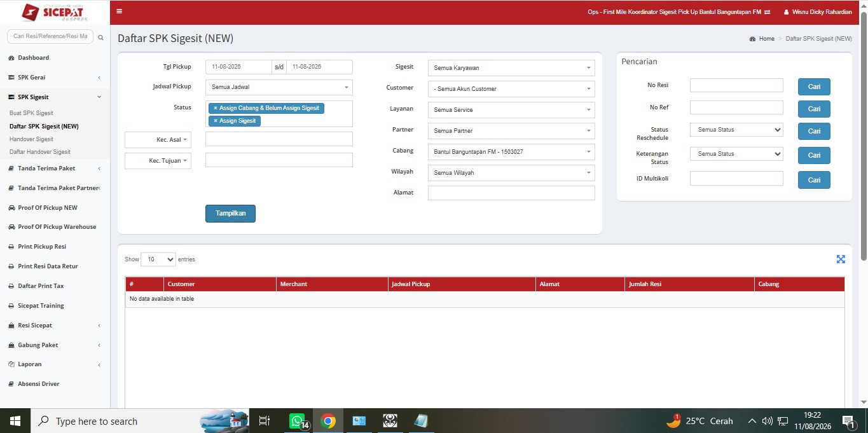The height and width of the screenshot is (433, 868).
Task: Click Cari next to Status Reschedule
Action: click(814, 131)
